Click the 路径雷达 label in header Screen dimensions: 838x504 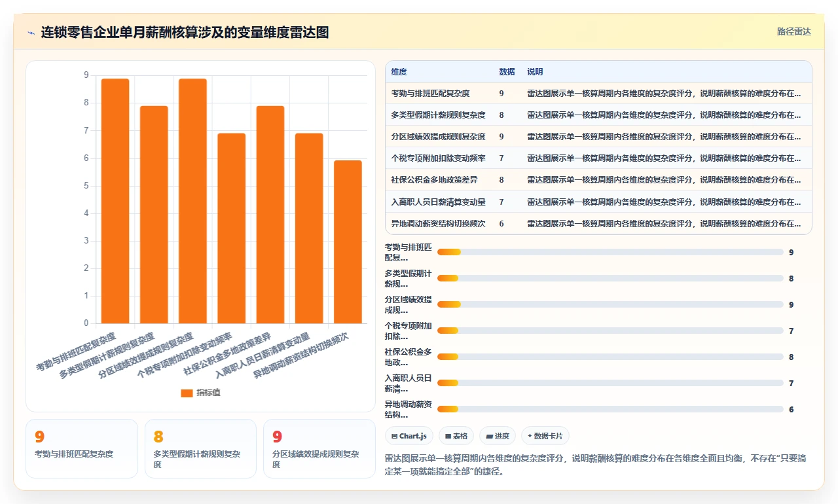(793, 31)
